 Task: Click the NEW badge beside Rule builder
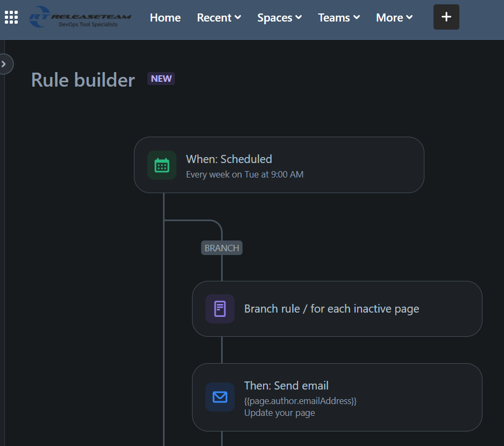coord(161,79)
